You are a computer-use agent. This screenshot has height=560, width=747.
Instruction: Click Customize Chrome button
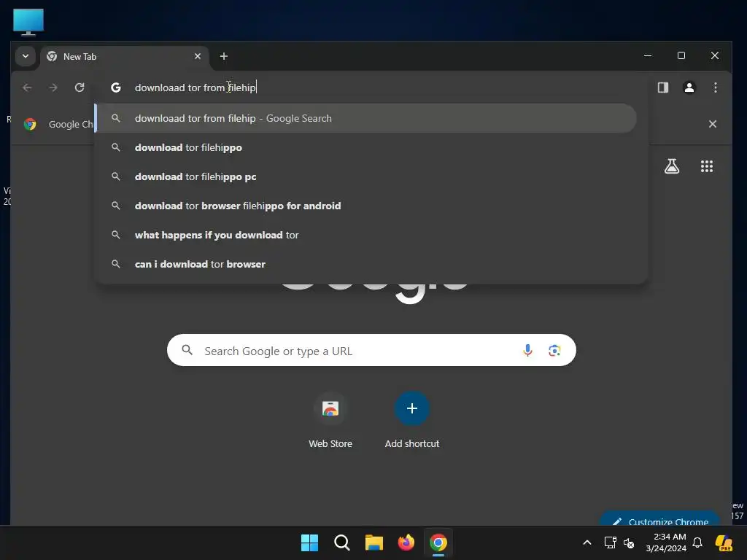(x=659, y=518)
